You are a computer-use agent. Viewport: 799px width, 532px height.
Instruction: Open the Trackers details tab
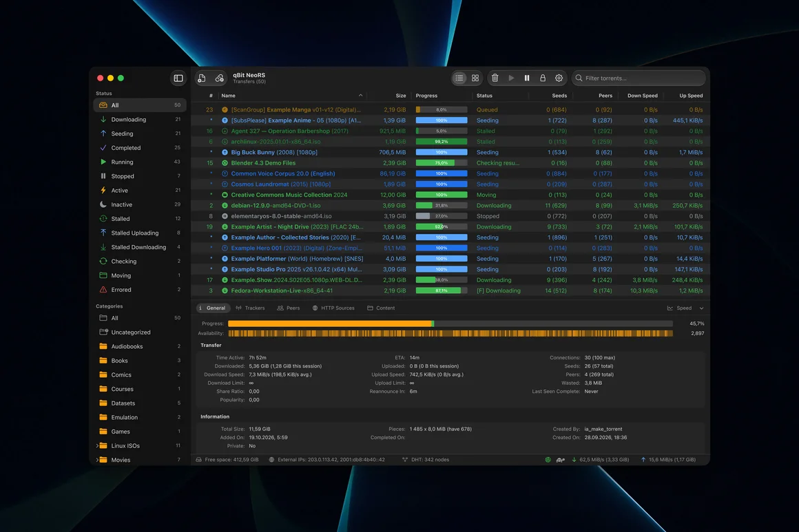250,308
